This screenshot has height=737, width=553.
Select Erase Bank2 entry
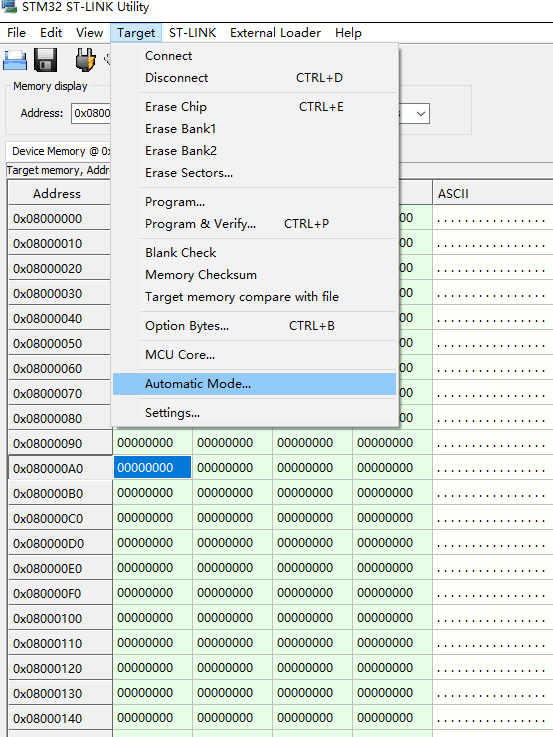255,151
